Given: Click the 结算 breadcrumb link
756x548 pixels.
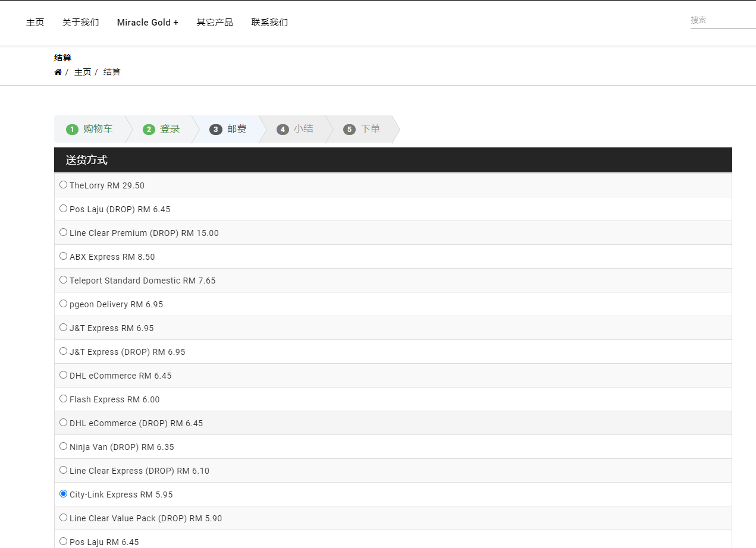Looking at the screenshot, I should (x=112, y=72).
